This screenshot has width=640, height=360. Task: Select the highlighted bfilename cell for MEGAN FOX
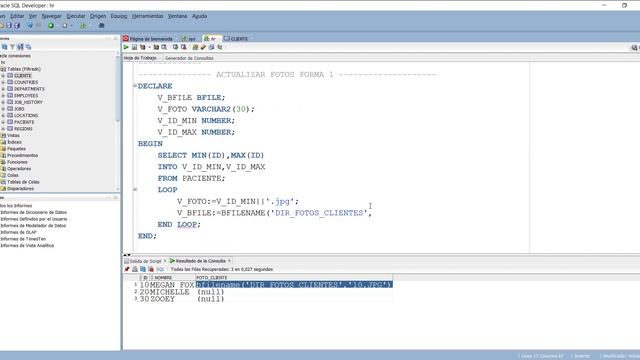(294, 284)
